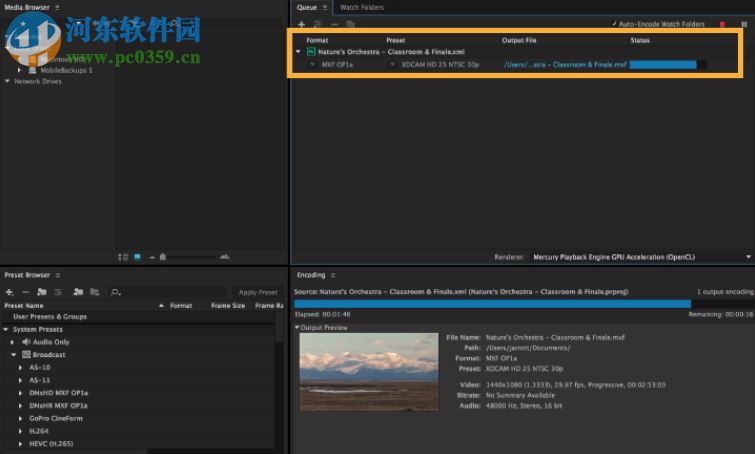
Task: Click the Add Source plus icon in Queue
Action: 301,24
